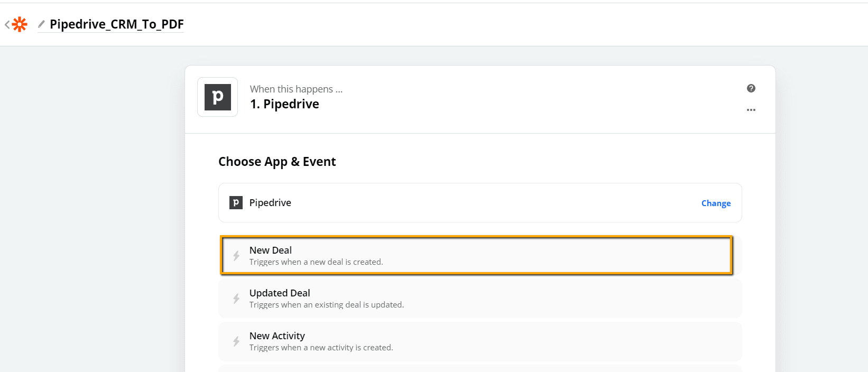The image size is (868, 372).
Task: Open the help question mark icon
Action: click(x=751, y=88)
